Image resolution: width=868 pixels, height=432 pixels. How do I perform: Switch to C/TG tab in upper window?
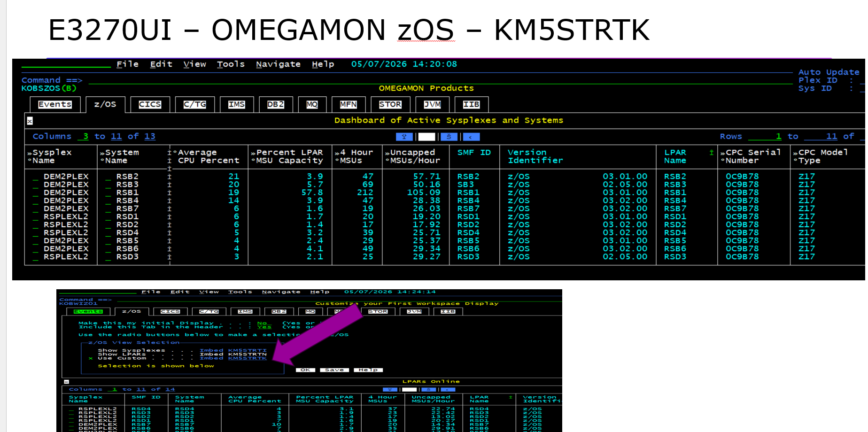pos(194,104)
